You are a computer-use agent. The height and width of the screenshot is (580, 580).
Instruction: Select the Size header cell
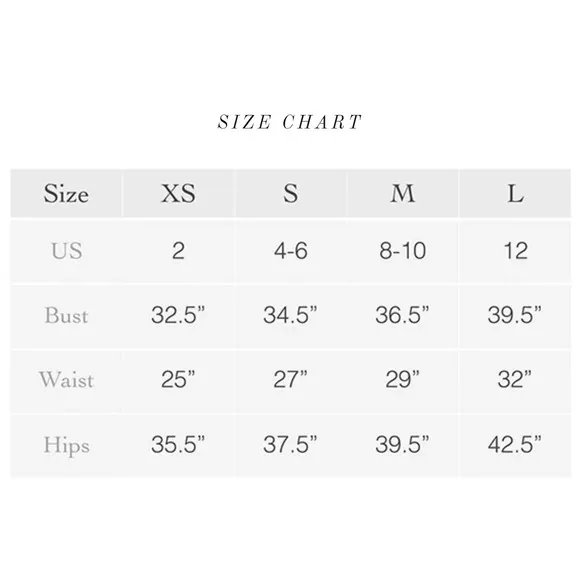pyautogui.click(x=66, y=193)
